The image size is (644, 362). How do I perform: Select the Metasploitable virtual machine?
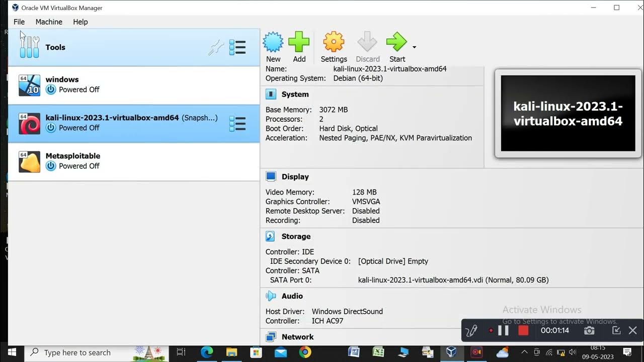point(134,161)
